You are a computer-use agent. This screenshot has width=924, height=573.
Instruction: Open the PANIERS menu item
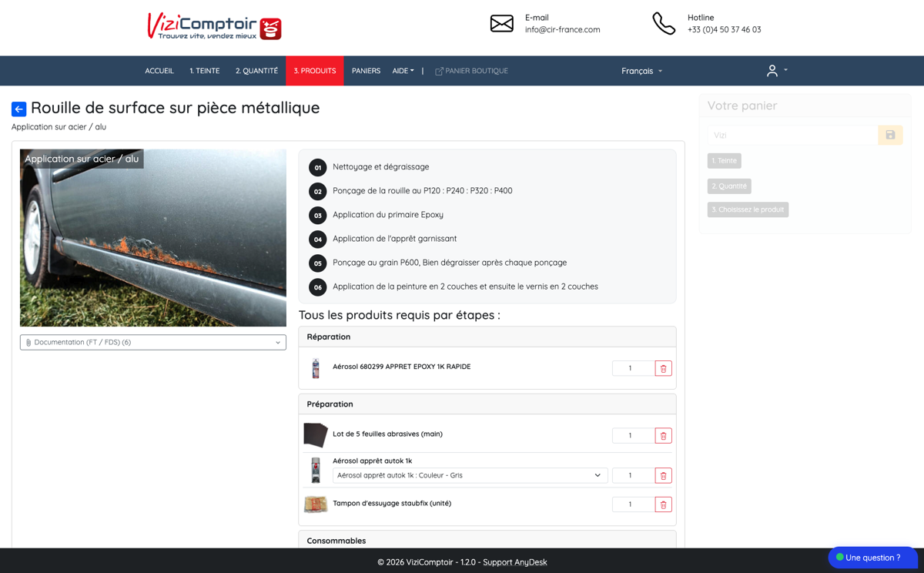coord(366,71)
